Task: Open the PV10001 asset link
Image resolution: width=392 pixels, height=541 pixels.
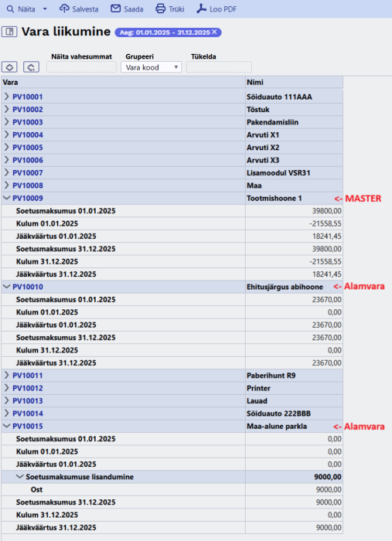Action: (x=28, y=97)
